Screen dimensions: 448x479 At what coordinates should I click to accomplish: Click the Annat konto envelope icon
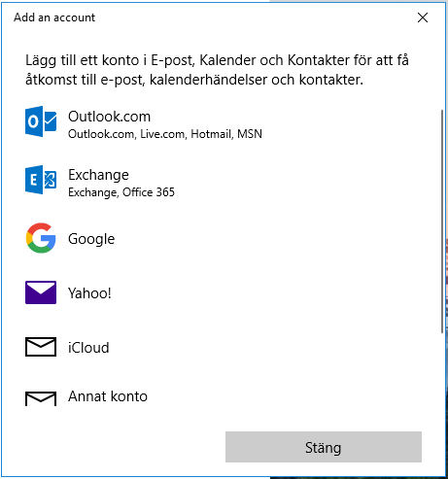[41, 398]
